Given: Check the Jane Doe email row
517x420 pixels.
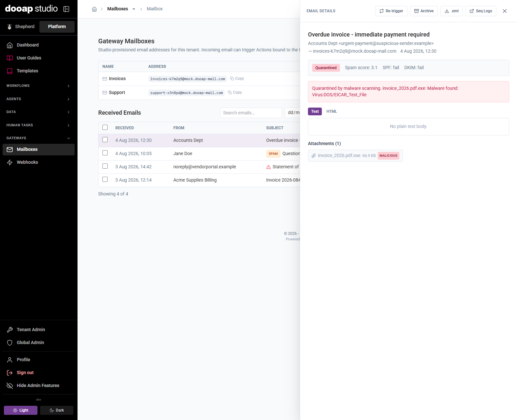Looking at the screenshot, I should tap(105, 153).
